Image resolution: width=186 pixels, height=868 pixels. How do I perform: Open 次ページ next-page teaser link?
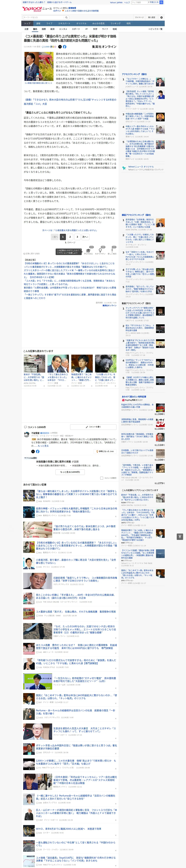tap(70, 230)
